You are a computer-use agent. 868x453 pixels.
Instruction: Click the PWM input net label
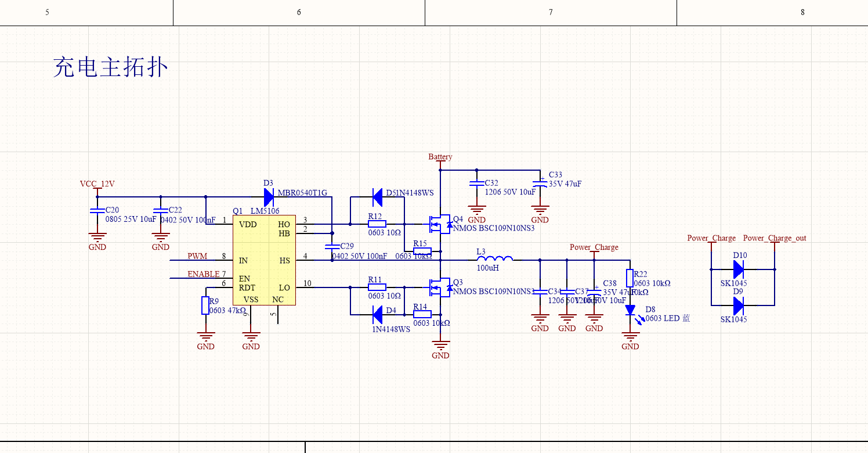click(x=197, y=256)
